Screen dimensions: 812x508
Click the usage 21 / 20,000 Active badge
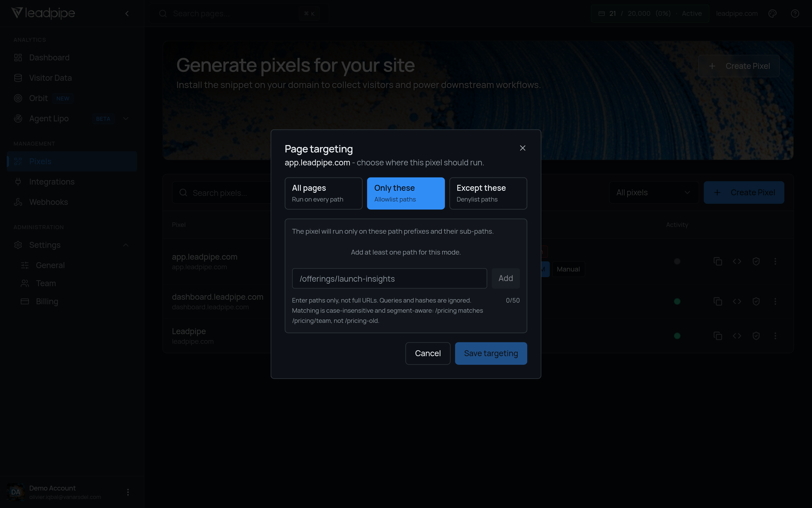pyautogui.click(x=650, y=14)
